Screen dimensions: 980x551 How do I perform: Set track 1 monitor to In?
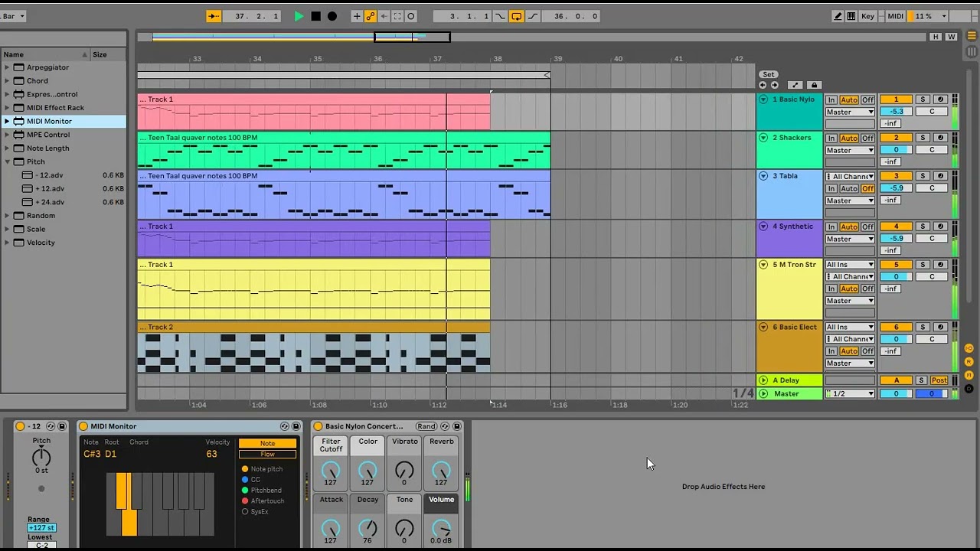tap(831, 99)
